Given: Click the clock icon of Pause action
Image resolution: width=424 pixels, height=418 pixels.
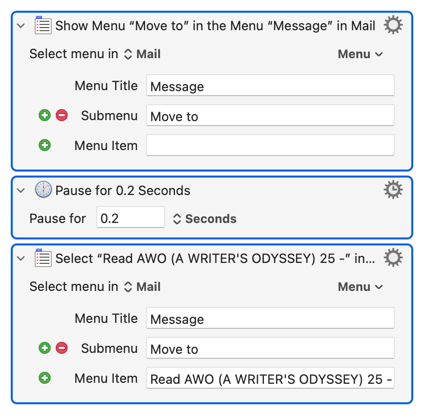Looking at the screenshot, I should click(43, 190).
